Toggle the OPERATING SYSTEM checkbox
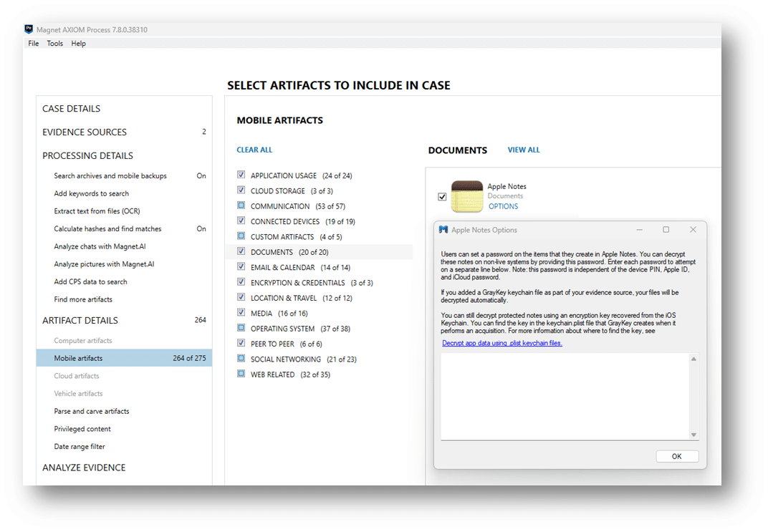 tap(241, 328)
